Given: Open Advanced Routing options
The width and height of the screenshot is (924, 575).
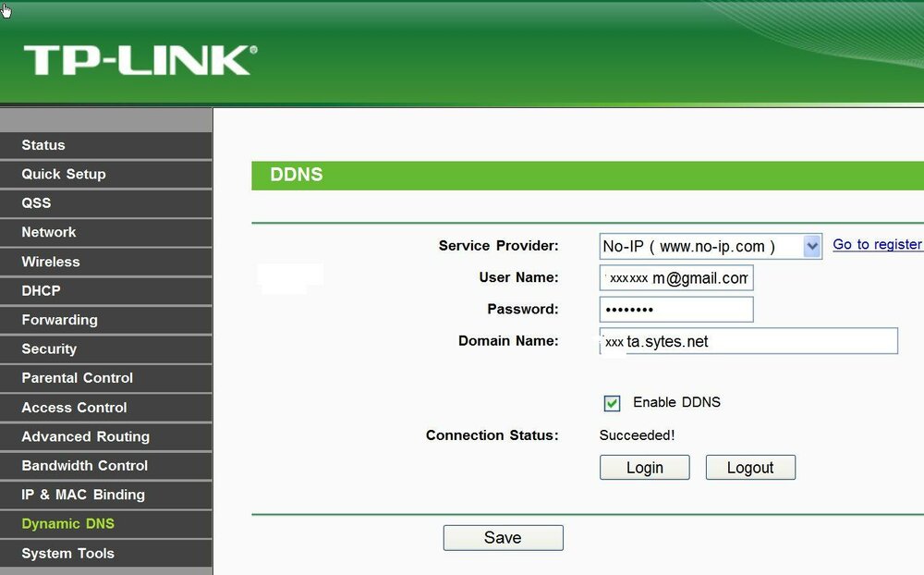Looking at the screenshot, I should tap(85, 436).
